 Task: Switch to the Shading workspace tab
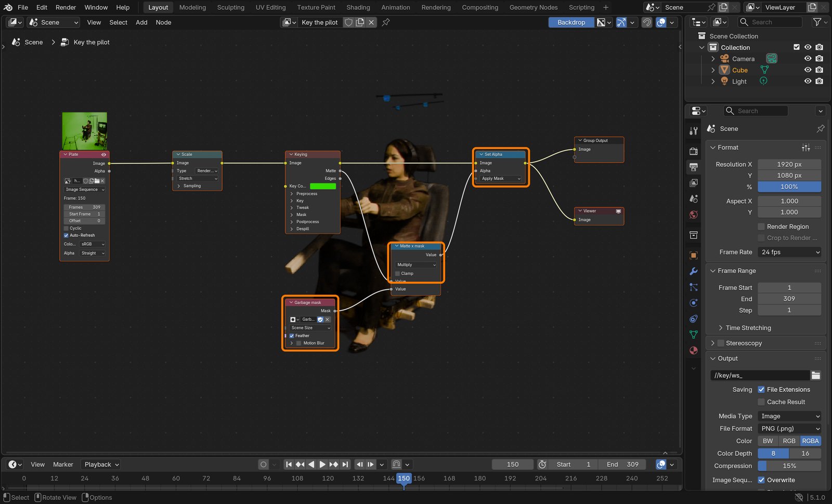[358, 7]
